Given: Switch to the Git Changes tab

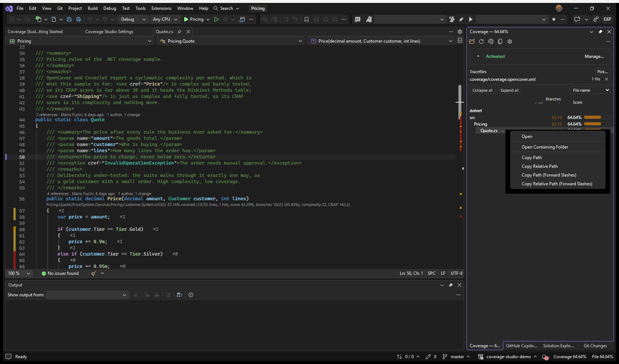Looking at the screenshot, I should (595, 346).
